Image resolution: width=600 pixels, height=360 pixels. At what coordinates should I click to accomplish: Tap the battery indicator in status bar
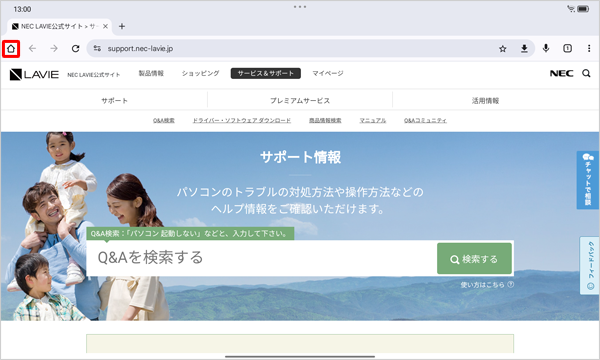pyautogui.click(x=584, y=9)
